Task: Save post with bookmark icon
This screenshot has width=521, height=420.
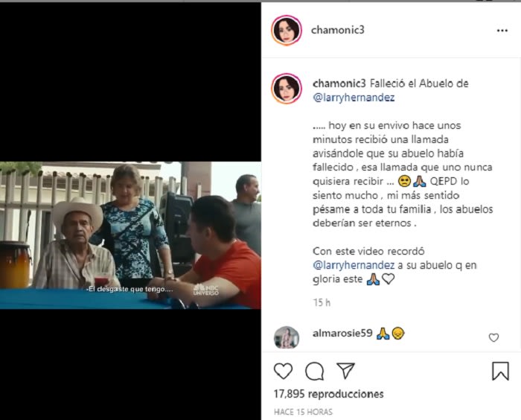Action: tap(500, 371)
